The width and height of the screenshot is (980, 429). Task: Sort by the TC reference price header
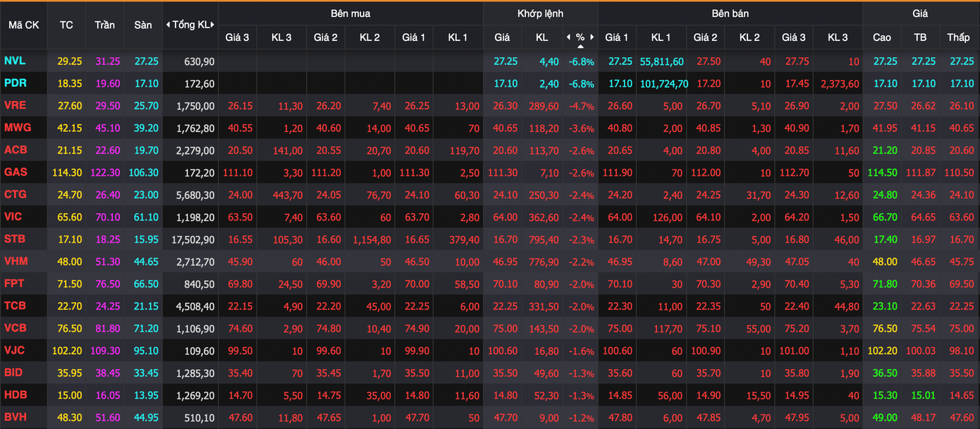pyautogui.click(x=66, y=25)
